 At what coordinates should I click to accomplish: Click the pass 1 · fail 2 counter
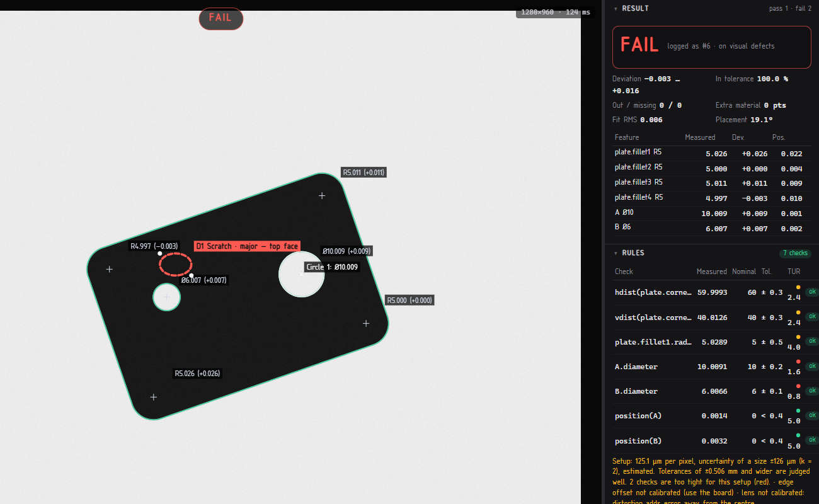click(790, 9)
